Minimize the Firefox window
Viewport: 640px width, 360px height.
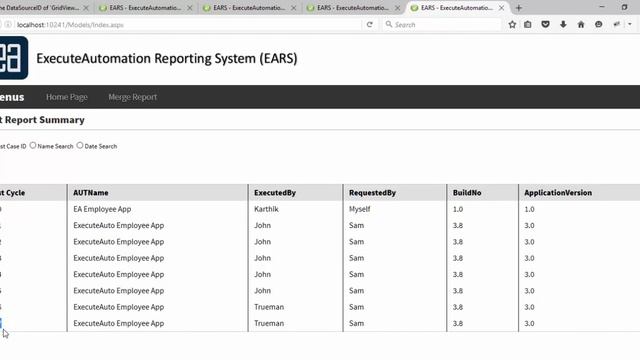602,7
